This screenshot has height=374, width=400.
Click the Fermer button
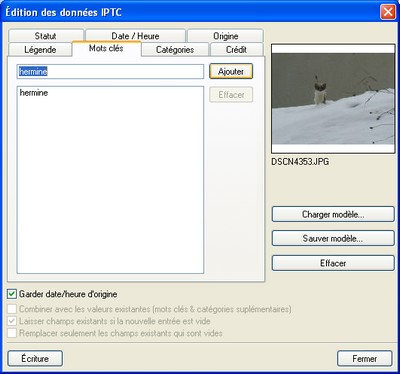tap(364, 359)
